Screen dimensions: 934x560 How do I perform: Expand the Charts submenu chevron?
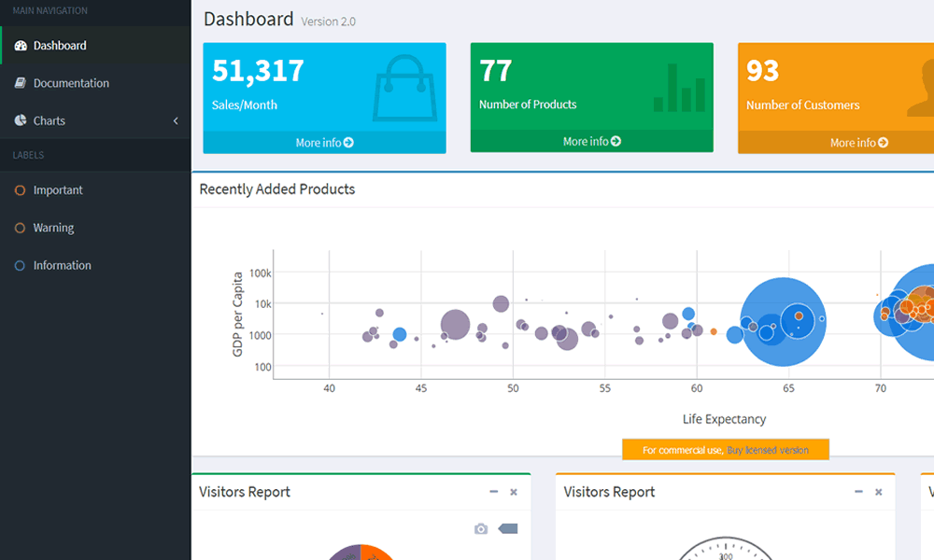(x=176, y=121)
